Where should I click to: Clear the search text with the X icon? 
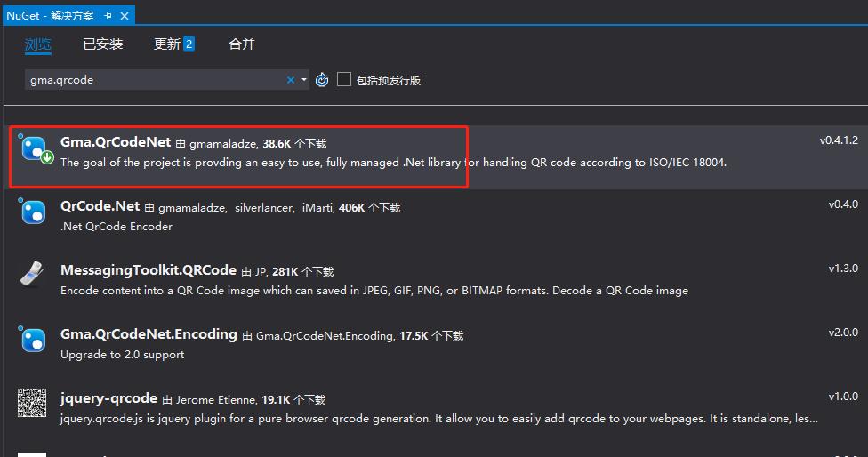(291, 80)
